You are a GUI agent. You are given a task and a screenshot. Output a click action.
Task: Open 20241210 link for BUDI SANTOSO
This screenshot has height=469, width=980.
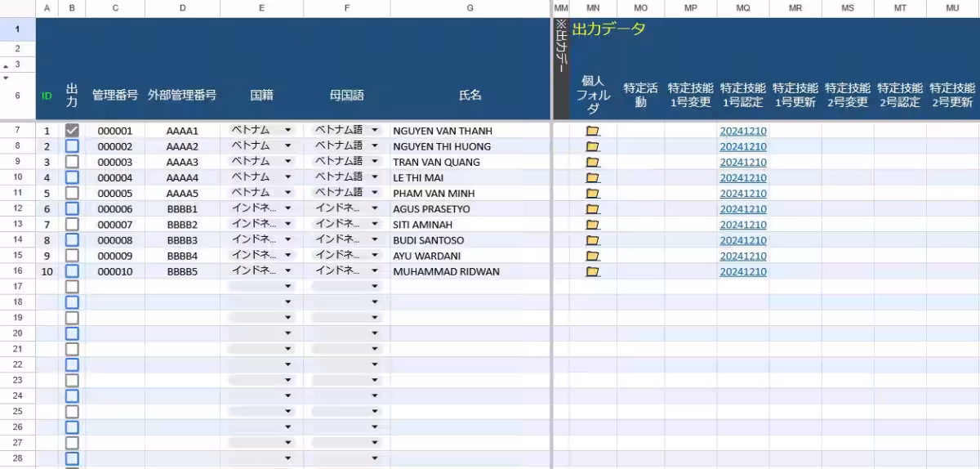(742, 240)
